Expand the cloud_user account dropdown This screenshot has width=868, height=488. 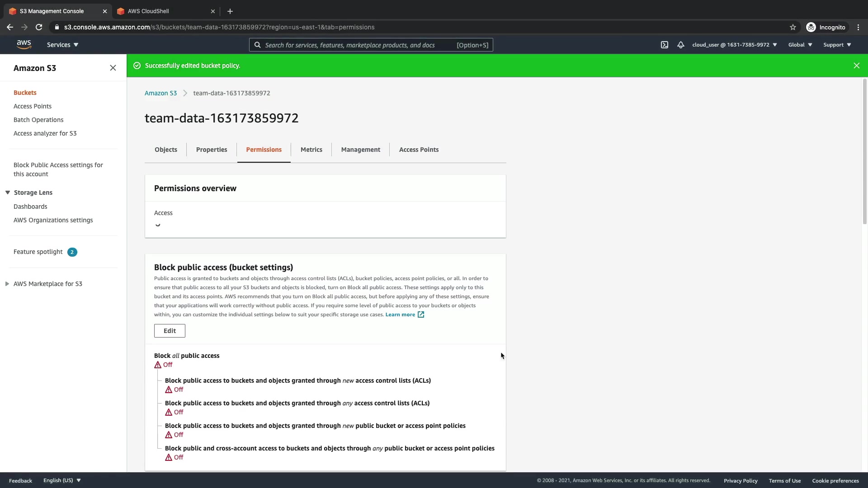coord(734,45)
